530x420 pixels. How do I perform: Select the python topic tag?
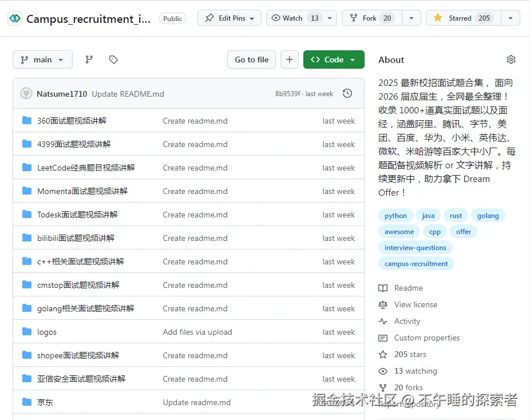click(395, 215)
